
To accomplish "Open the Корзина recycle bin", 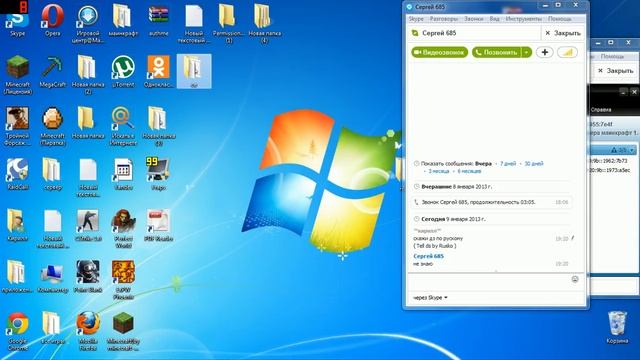I will coord(617,328).
